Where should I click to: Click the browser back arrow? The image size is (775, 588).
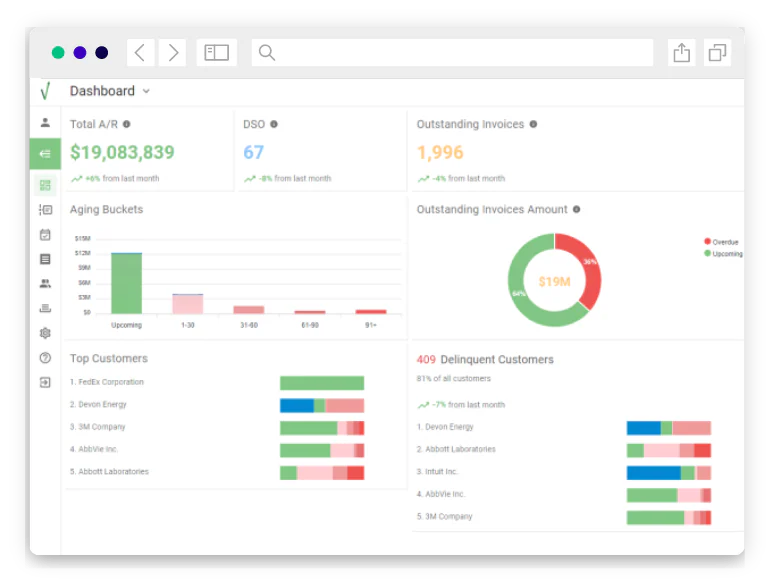point(140,52)
